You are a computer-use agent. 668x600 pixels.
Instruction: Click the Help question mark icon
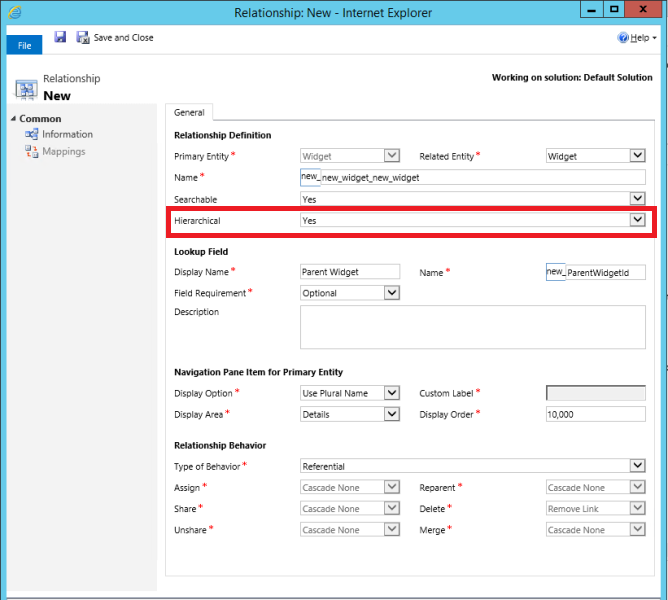pyautogui.click(x=623, y=37)
